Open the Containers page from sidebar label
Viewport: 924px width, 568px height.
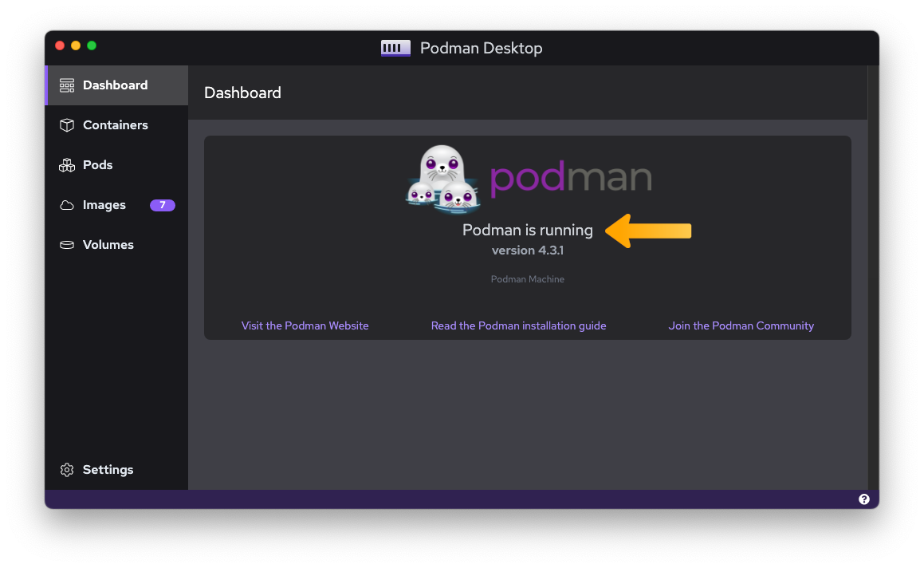point(116,125)
